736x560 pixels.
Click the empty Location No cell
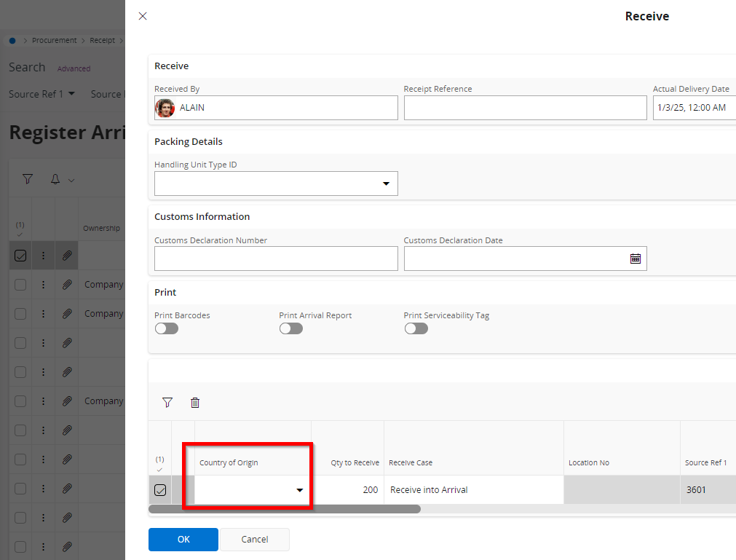pos(622,490)
